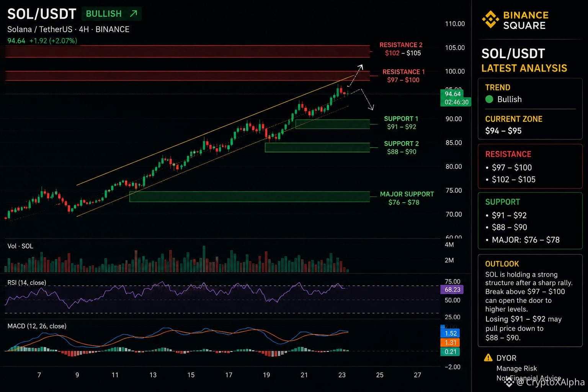This screenshot has height=392, width=588.
Task: Click 80.00 on the price axis
Action: 454,167
